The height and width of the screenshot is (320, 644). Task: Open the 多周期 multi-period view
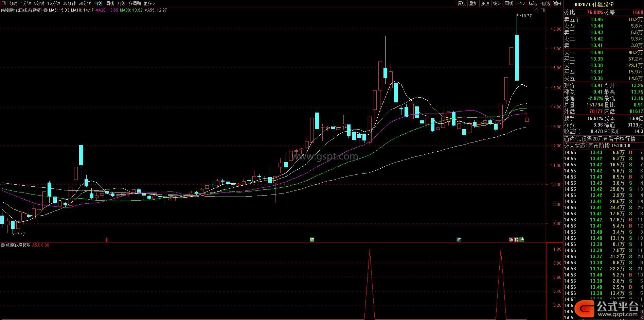point(135,3)
